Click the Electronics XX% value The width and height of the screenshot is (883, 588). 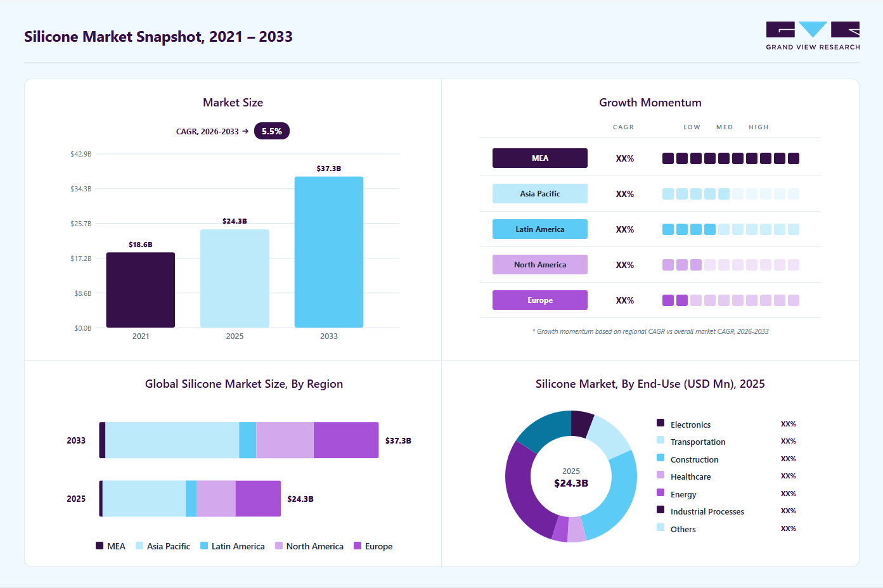point(788,424)
